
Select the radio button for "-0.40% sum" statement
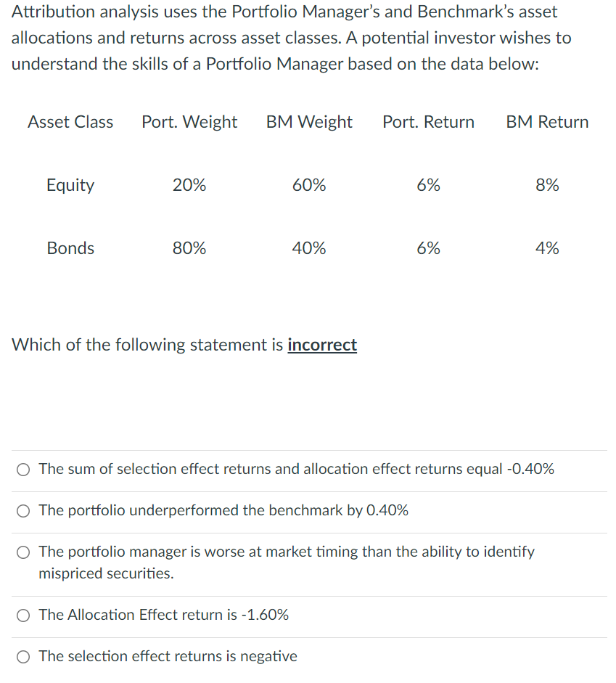click(x=22, y=470)
